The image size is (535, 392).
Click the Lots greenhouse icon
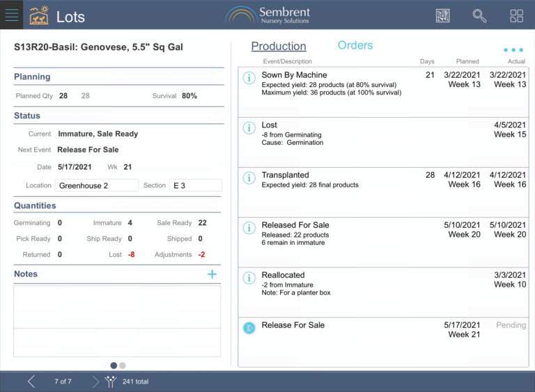click(x=39, y=15)
